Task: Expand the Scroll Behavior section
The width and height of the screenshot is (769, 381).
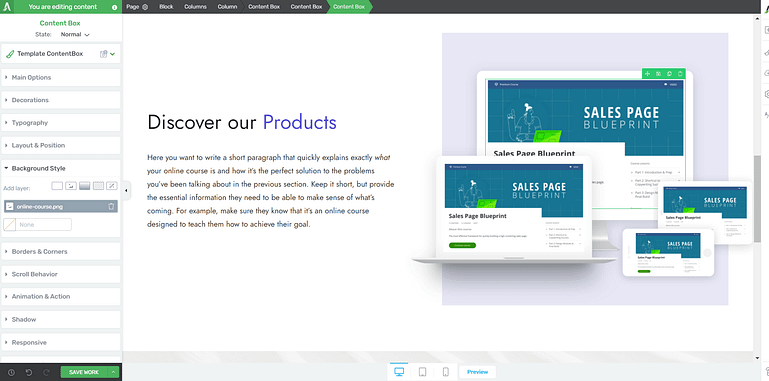Action: 61,274
